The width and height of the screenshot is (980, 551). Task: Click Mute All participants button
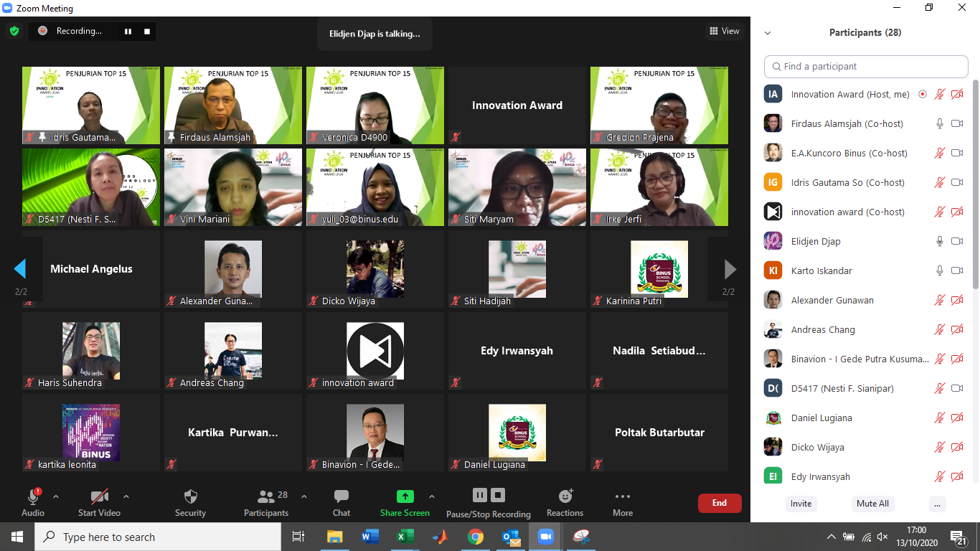872,504
